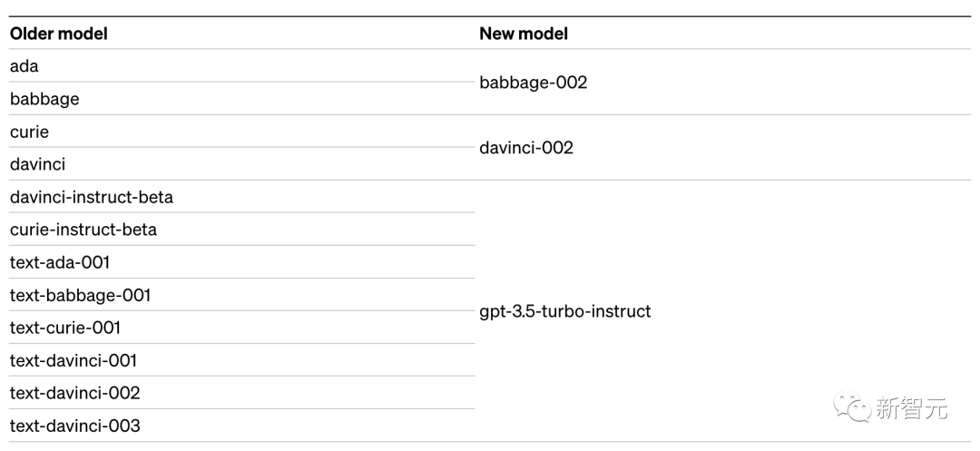Click the "gpt-3.5-turbo-instruct" new model

pos(565,311)
